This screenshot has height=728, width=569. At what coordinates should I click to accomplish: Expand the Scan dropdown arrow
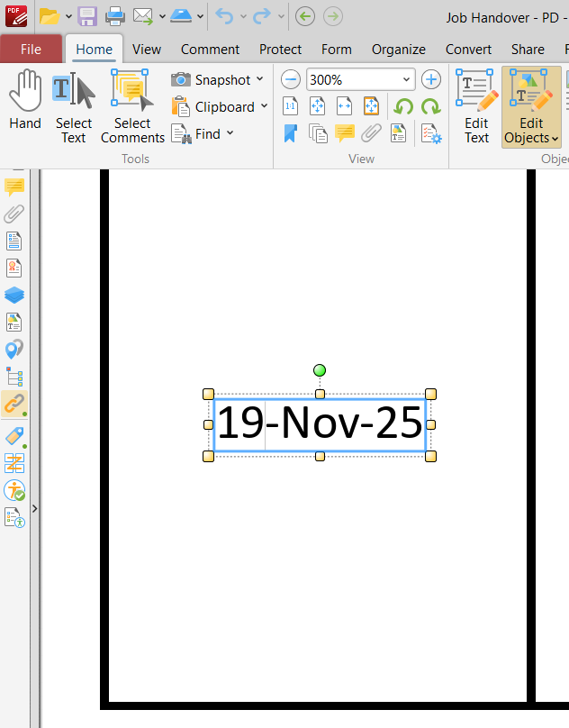click(x=200, y=17)
